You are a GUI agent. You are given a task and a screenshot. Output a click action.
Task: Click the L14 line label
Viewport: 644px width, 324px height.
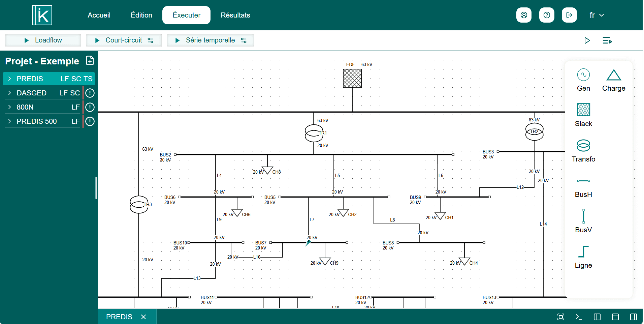543,224
